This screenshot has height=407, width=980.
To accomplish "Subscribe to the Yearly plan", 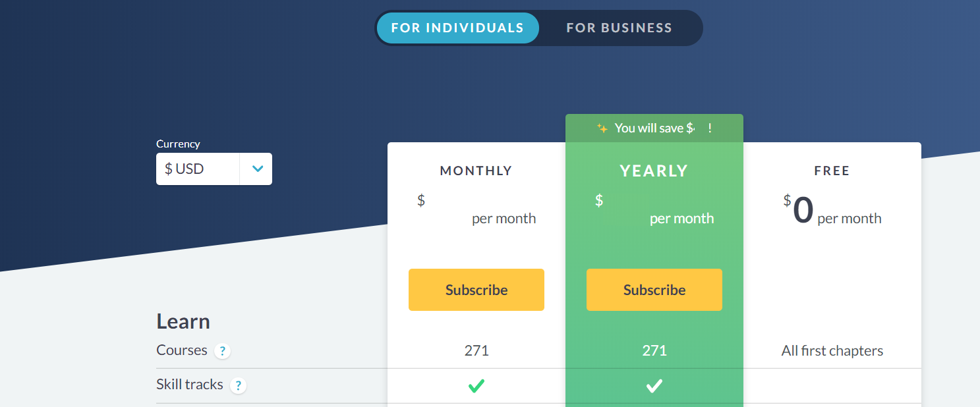I will coord(654,290).
